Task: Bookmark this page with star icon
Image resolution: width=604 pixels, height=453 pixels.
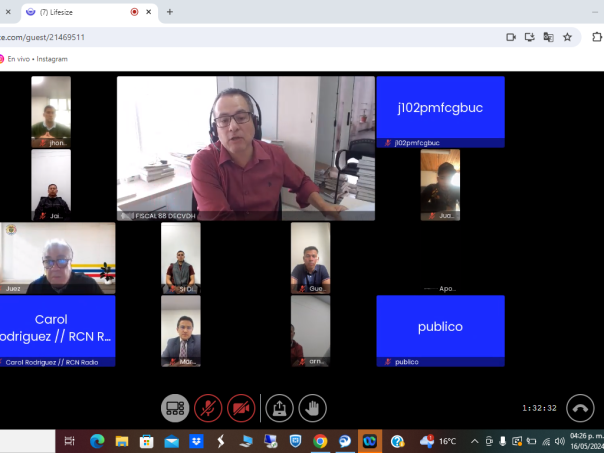Action: [567, 37]
